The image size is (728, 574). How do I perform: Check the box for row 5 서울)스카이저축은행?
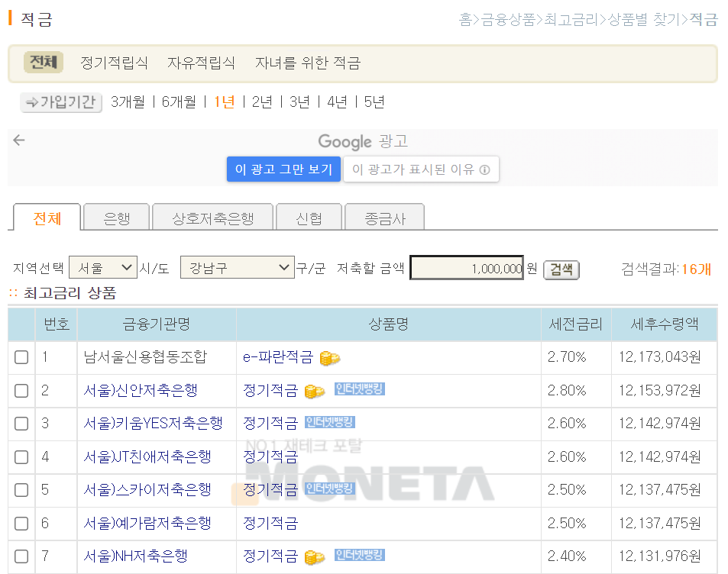tap(21, 490)
